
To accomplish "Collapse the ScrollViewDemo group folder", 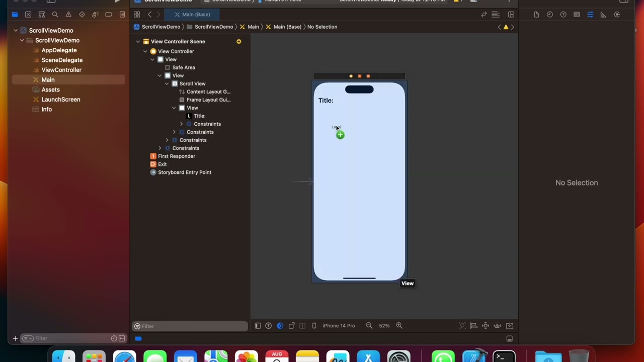I will (x=22, y=40).
